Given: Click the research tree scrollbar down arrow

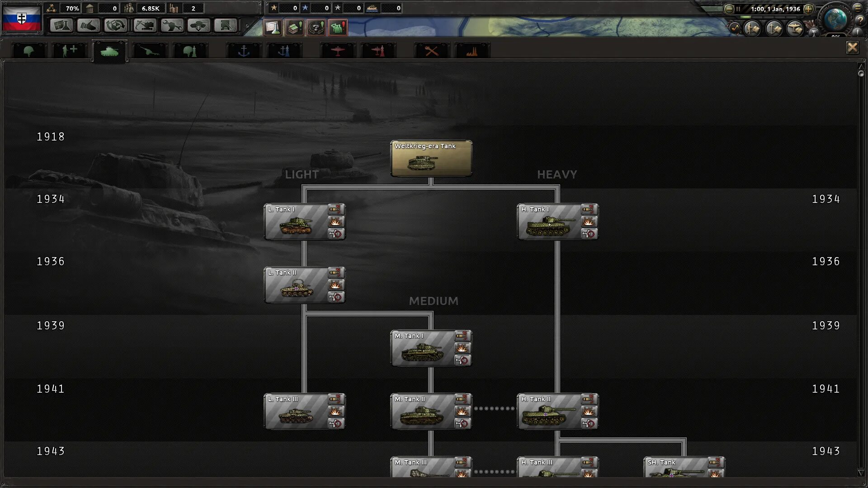Looking at the screenshot, I should pyautogui.click(x=861, y=473).
